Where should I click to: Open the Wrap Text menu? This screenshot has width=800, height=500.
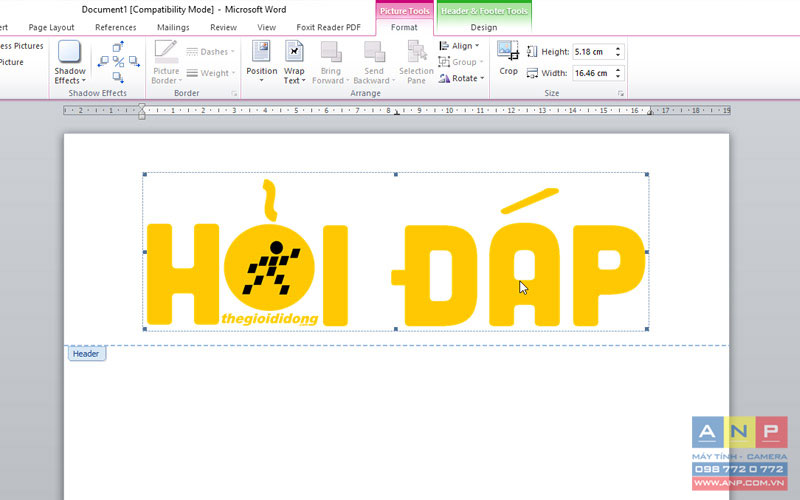pos(294,62)
